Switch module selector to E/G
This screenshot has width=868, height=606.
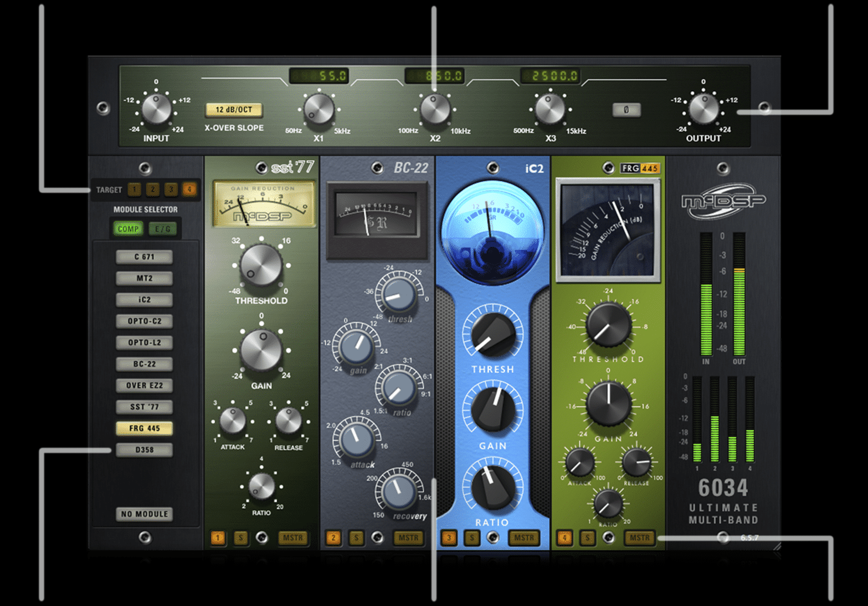(x=163, y=229)
